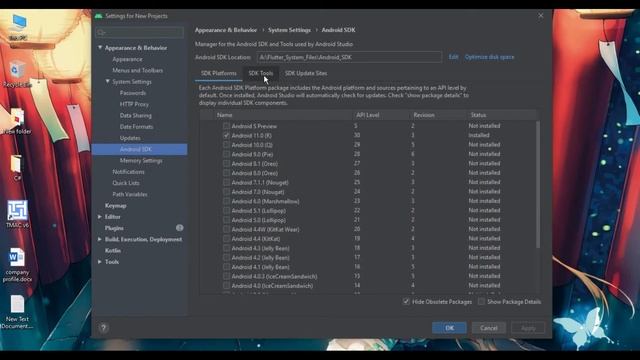This screenshot has height=360, width=640.
Task: Check the Android 9.0 (Pie) checkbox
Action: pos(226,154)
